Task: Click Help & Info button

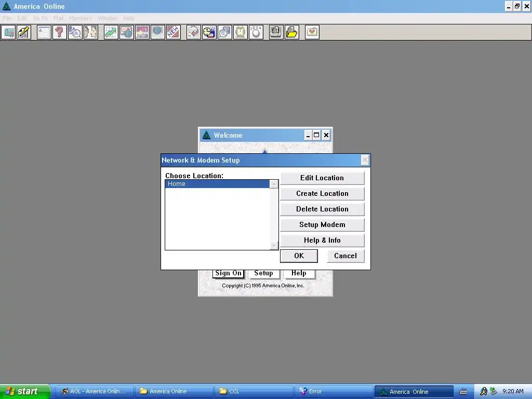Action: coord(322,240)
